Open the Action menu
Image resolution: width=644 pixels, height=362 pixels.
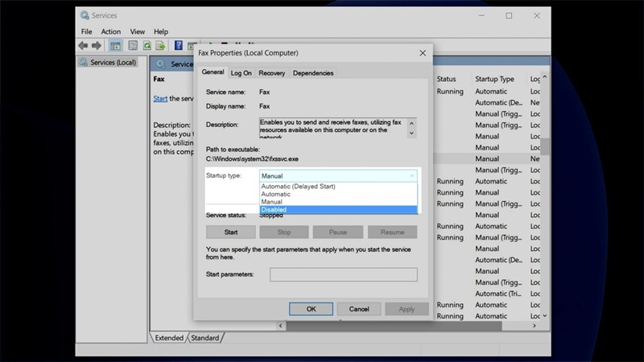pos(111,31)
